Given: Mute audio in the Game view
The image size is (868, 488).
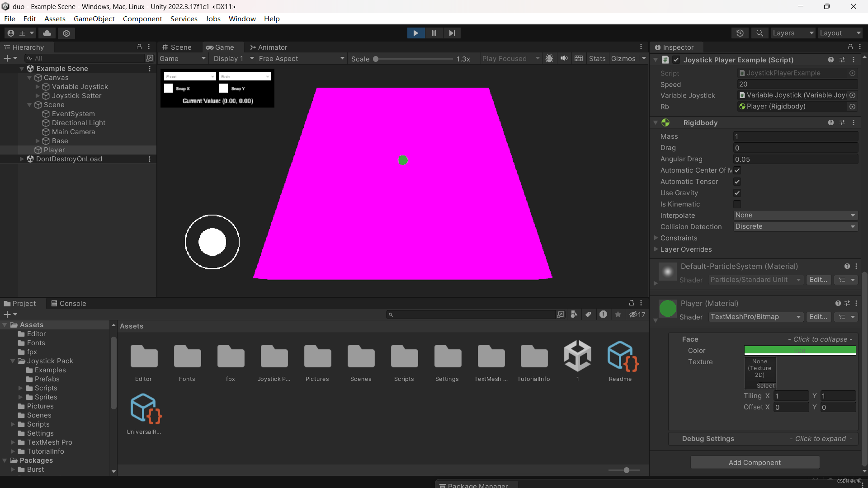Looking at the screenshot, I should [564, 58].
